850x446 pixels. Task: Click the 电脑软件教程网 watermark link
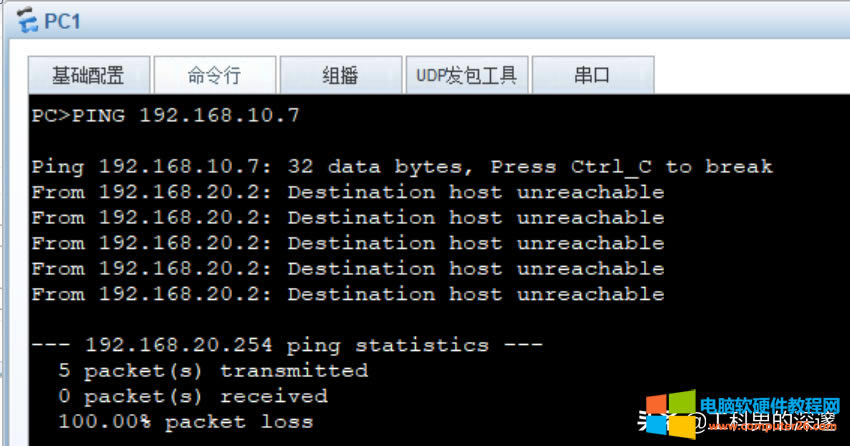click(768, 406)
